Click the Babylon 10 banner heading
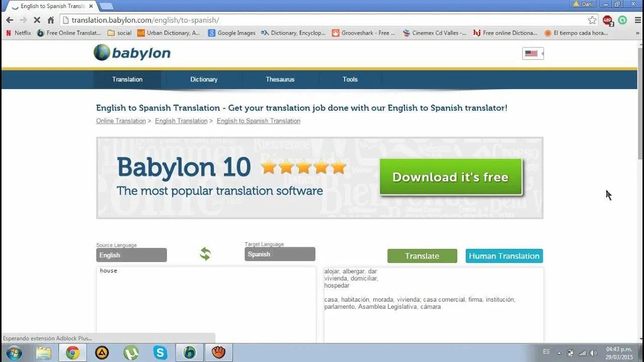This screenshot has width=644, height=362. click(184, 167)
